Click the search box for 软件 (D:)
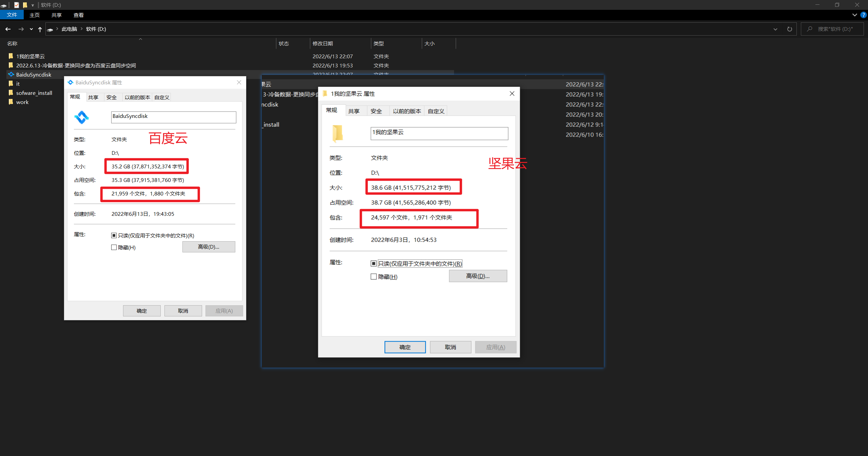This screenshot has height=456, width=868. pyautogui.click(x=832, y=29)
